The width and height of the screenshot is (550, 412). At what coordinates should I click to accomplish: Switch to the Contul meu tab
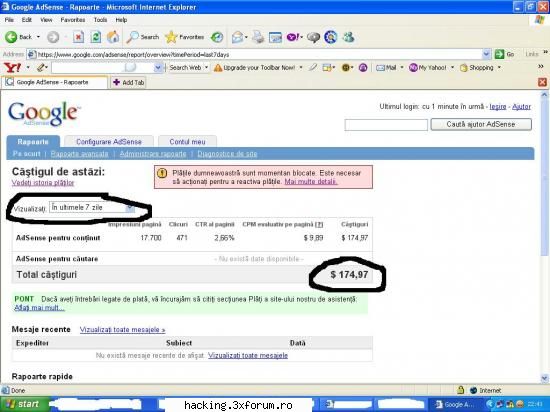(x=187, y=142)
